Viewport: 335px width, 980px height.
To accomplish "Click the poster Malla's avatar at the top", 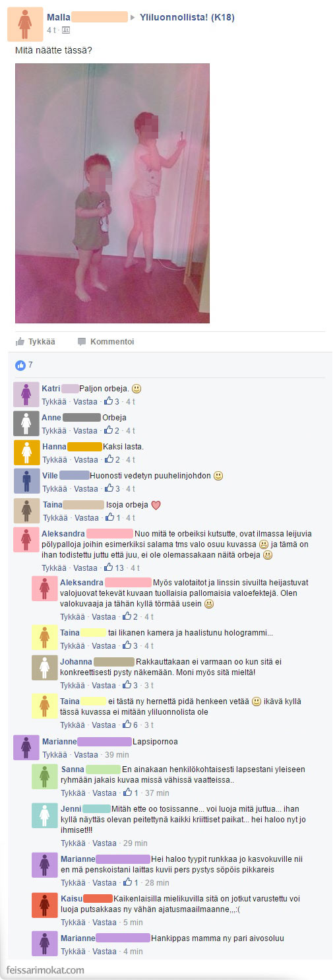I will [x=26, y=24].
